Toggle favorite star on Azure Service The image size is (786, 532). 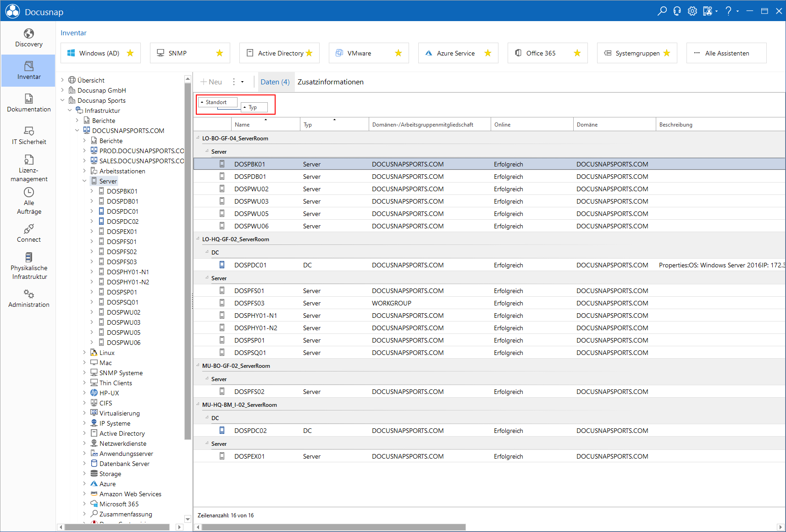(x=488, y=53)
